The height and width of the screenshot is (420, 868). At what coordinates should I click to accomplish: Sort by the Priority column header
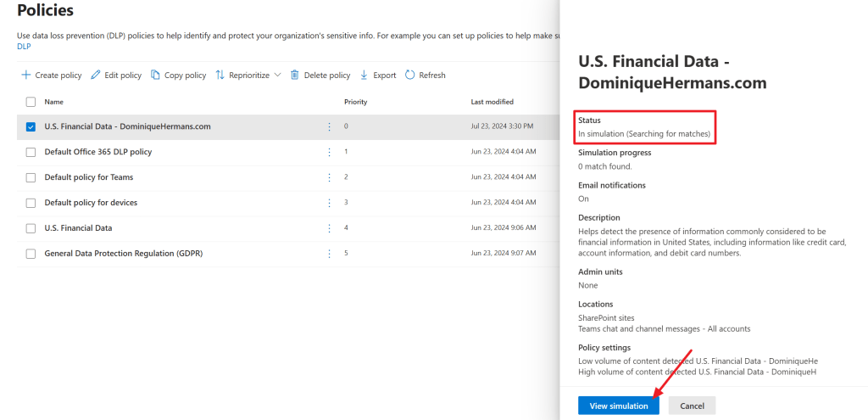(355, 102)
